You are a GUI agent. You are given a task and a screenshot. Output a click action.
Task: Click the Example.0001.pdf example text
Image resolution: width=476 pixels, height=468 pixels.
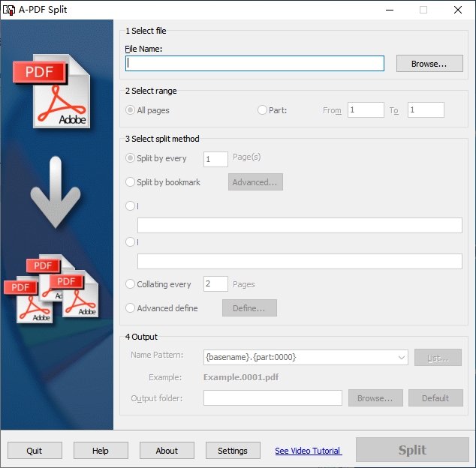[241, 377]
